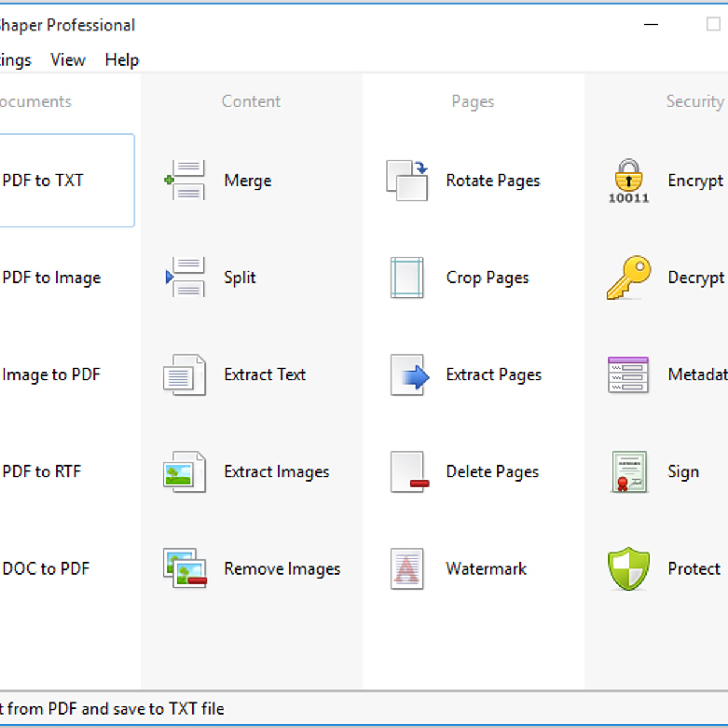Choose the DOC to PDF action
Screen dimensions: 728x728
click(46, 569)
